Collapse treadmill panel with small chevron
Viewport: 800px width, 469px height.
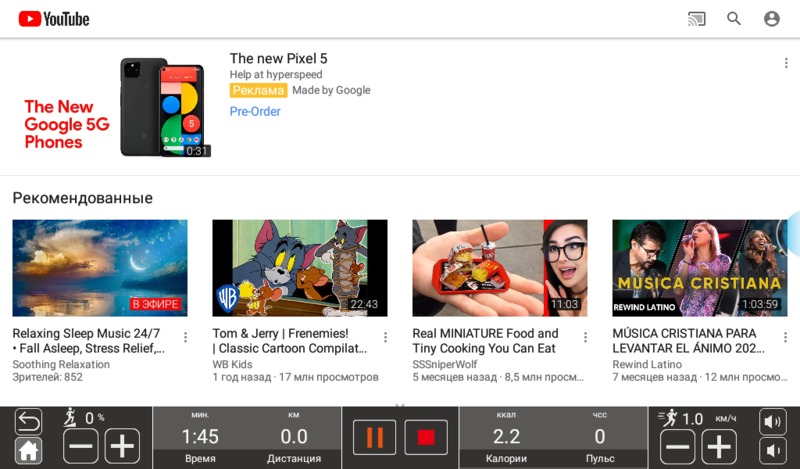(400, 406)
